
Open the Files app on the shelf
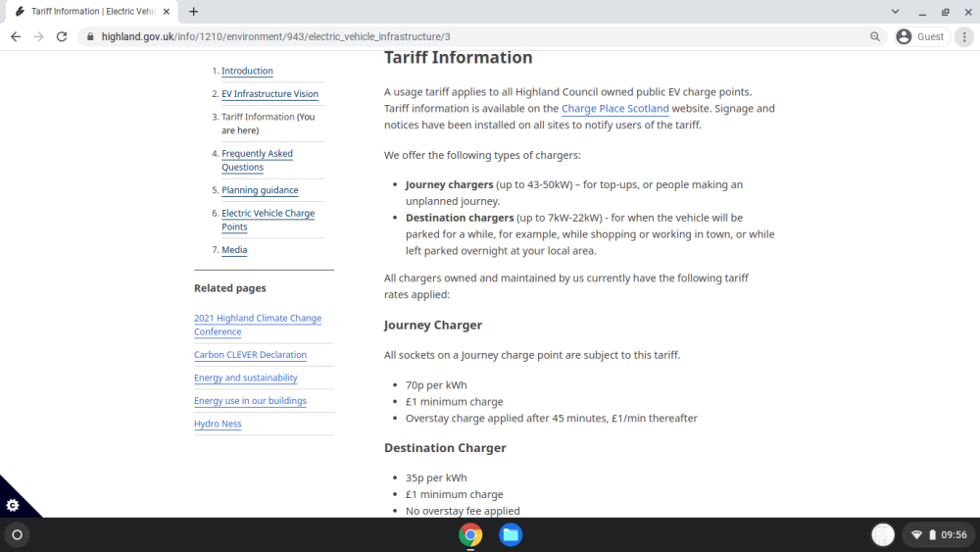point(511,535)
